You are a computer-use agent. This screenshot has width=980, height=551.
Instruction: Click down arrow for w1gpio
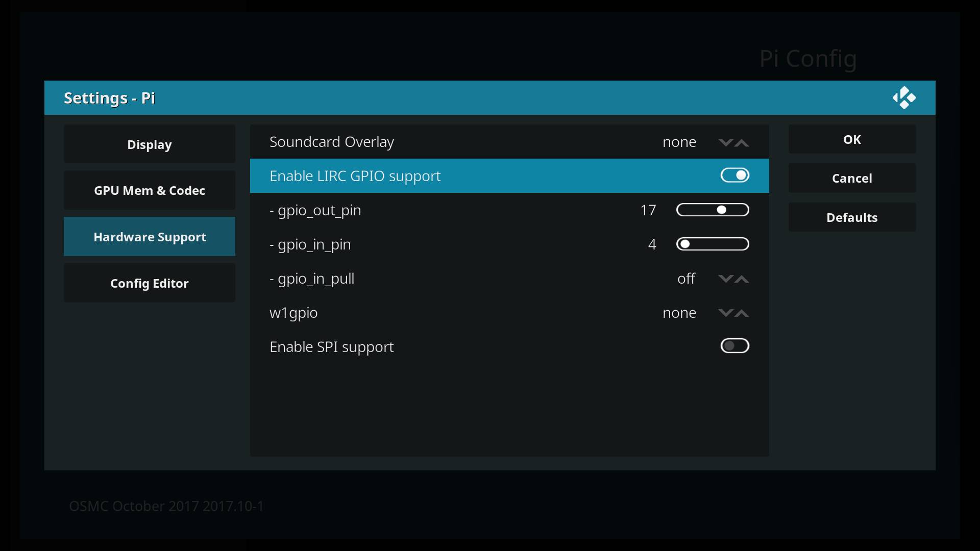coord(725,313)
